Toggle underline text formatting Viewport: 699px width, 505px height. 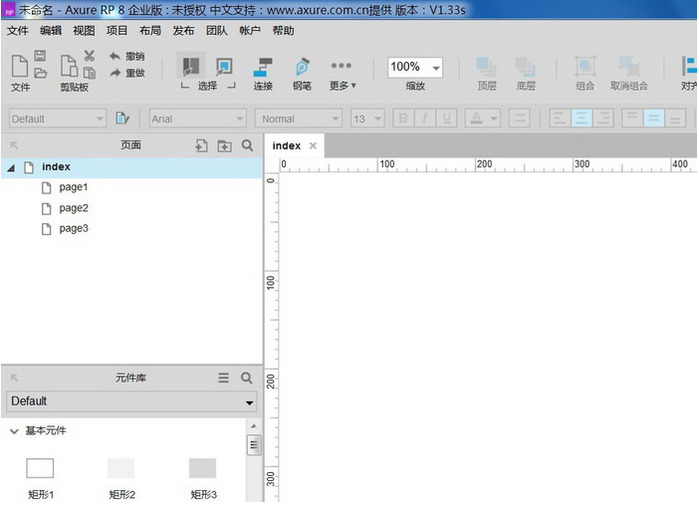pos(447,119)
